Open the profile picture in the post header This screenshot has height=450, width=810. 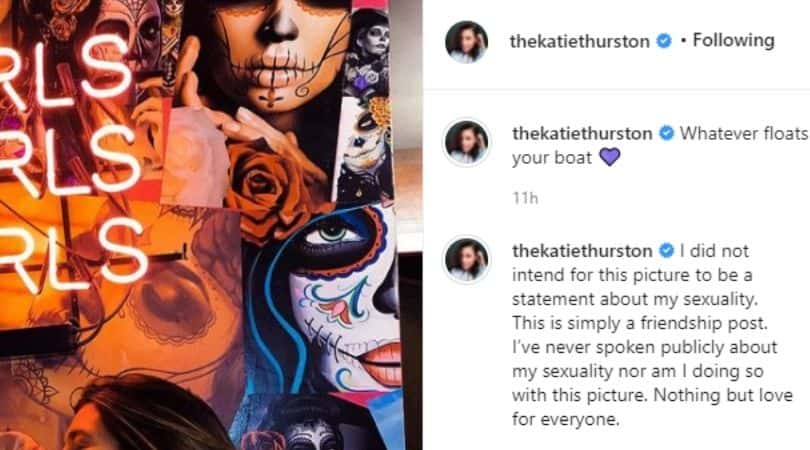466,41
